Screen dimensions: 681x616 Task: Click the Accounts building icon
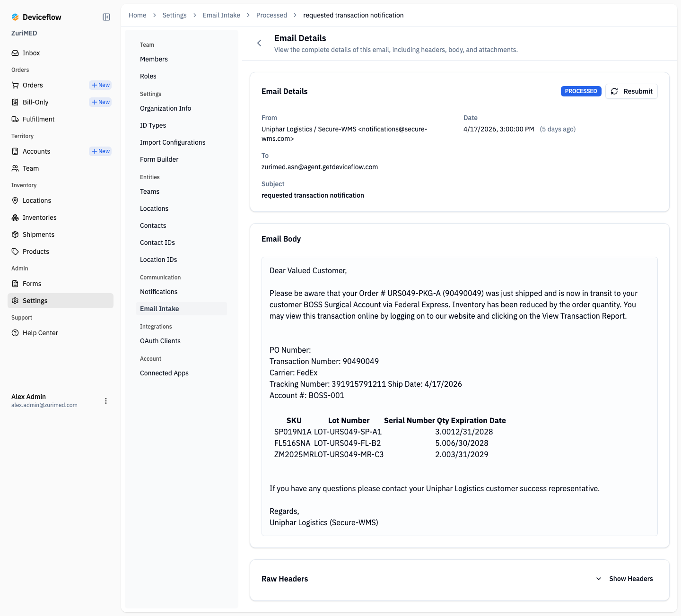coord(15,151)
